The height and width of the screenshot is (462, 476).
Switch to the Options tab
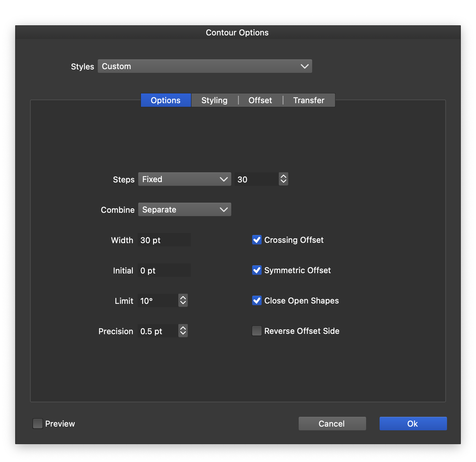[166, 100]
